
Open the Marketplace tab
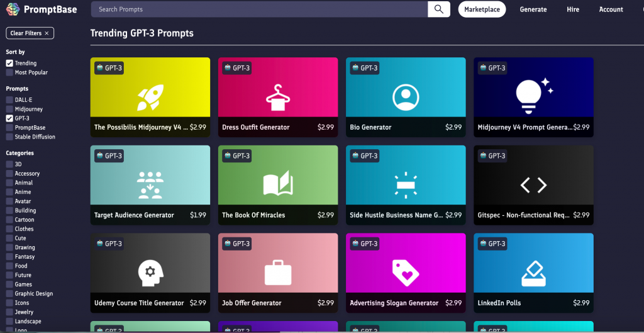[482, 9]
